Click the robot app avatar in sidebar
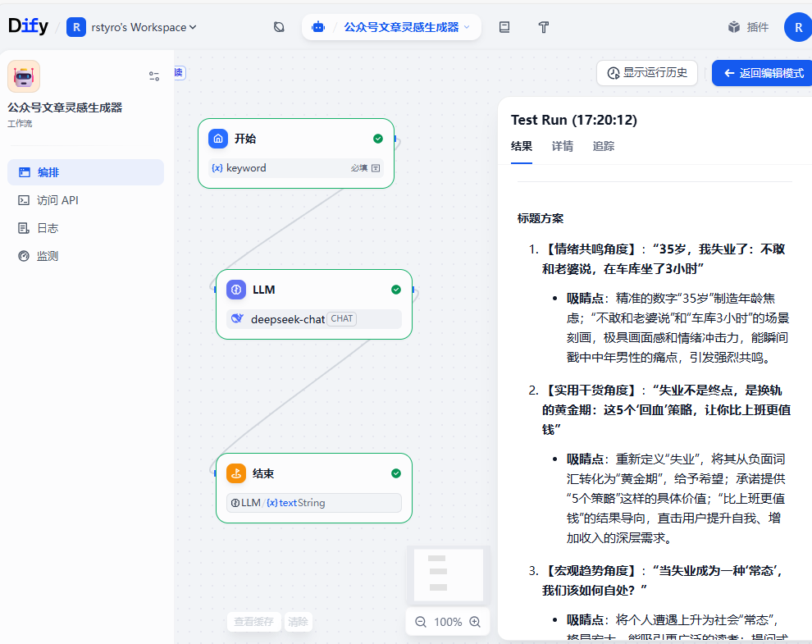 point(24,76)
